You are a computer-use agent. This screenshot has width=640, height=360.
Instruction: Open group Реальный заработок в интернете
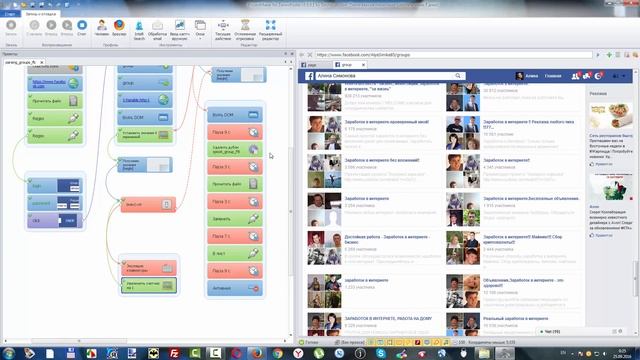(516, 318)
